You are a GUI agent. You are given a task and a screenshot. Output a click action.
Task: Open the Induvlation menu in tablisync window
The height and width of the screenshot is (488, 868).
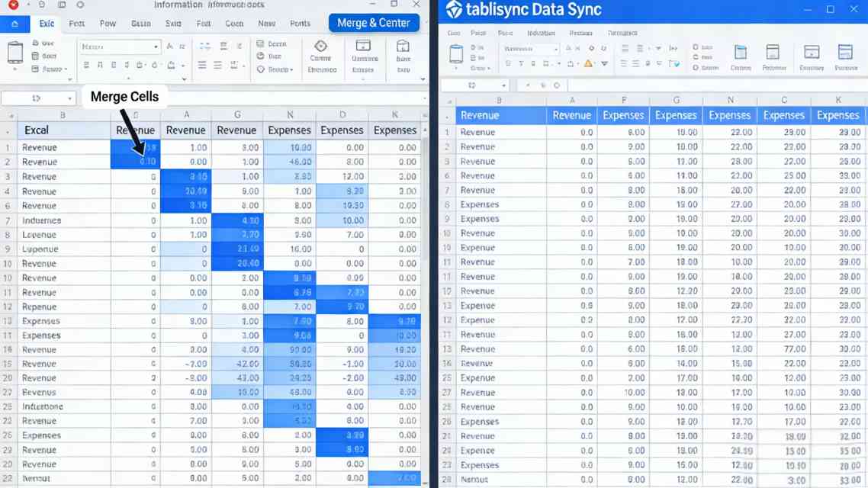pyautogui.click(x=541, y=34)
